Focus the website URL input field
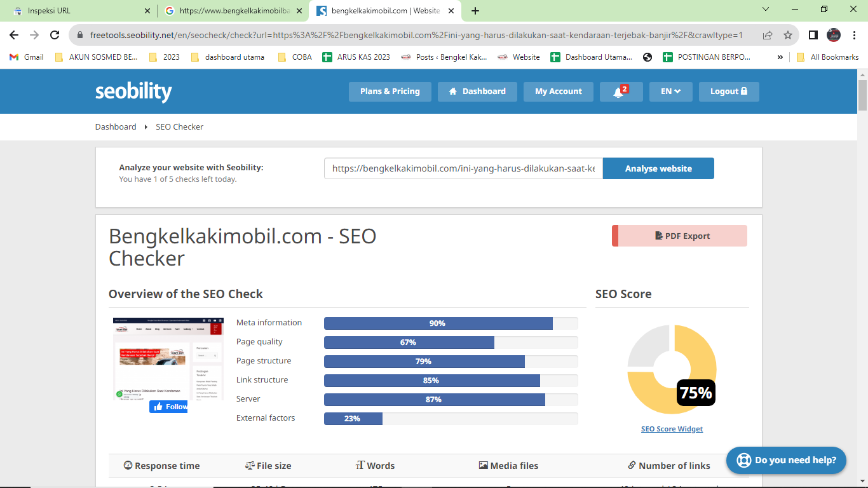The image size is (868, 488). (x=463, y=168)
